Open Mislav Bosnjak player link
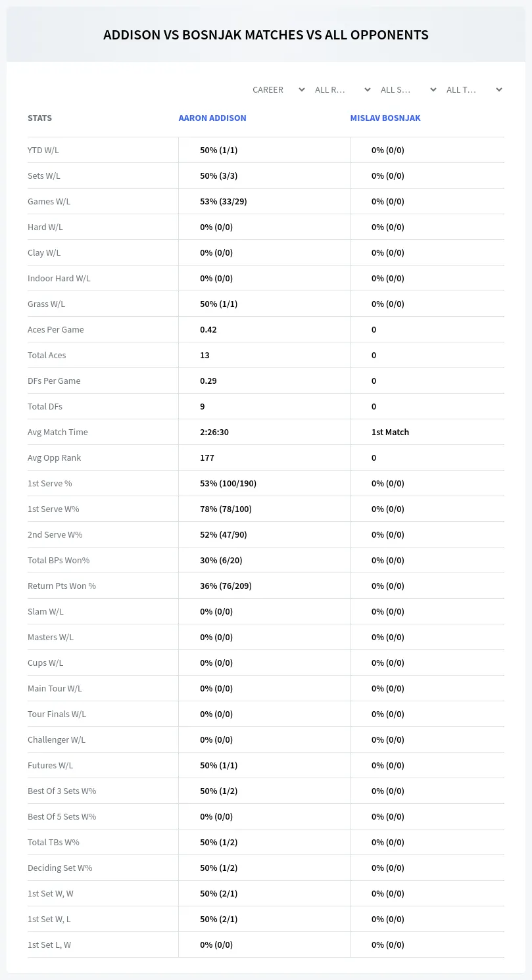This screenshot has height=980, width=532. tap(385, 118)
